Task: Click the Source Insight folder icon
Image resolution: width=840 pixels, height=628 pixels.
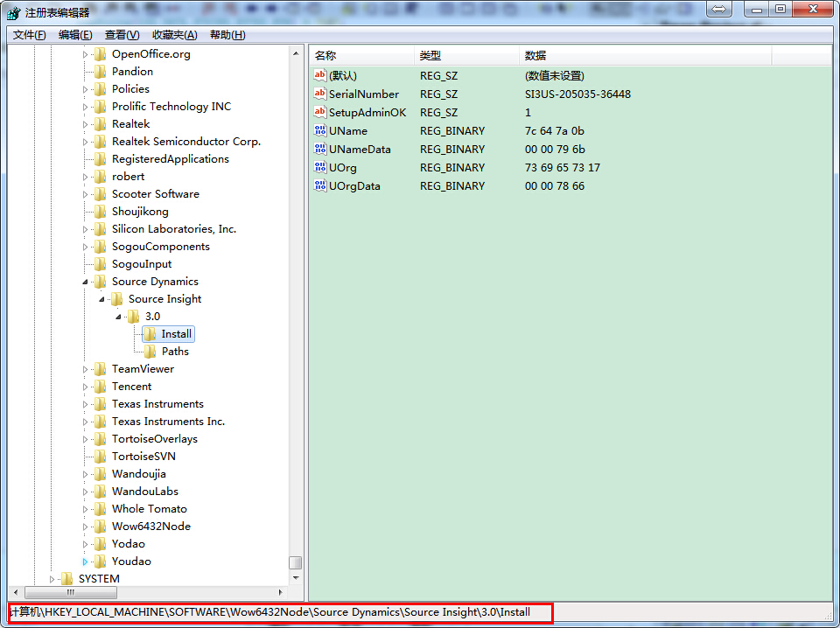Action: pyautogui.click(x=116, y=299)
